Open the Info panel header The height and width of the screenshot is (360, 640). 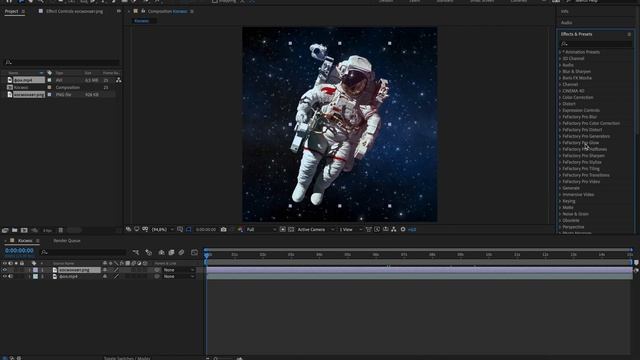[564, 11]
